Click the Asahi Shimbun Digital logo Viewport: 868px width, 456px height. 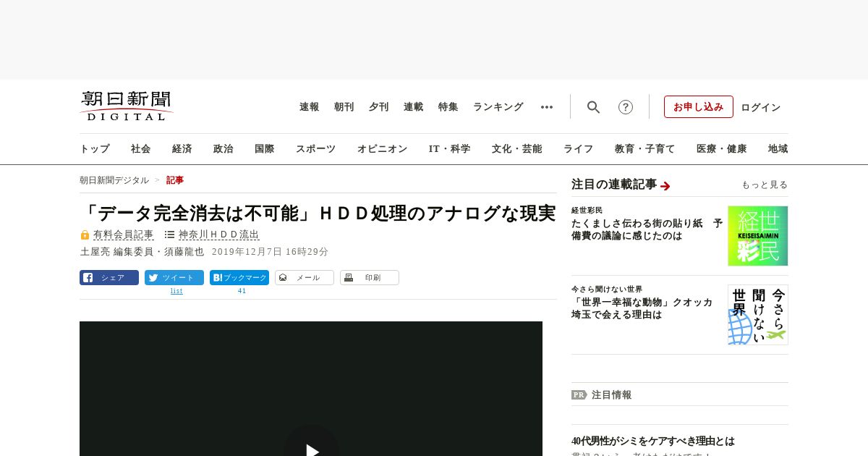tap(127, 106)
